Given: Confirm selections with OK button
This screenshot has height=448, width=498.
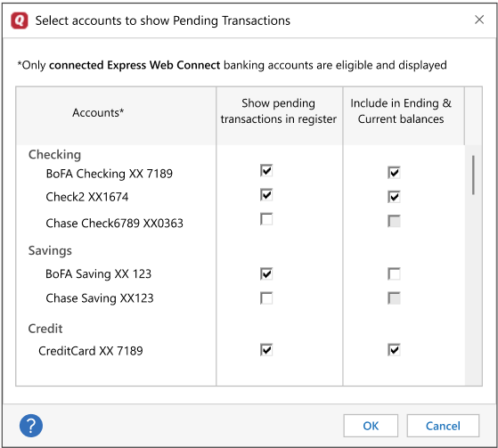Looking at the screenshot, I should tap(371, 426).
